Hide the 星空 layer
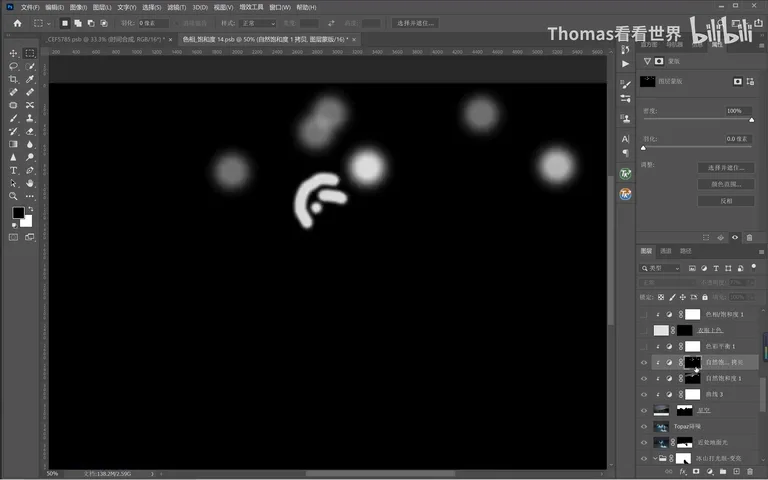This screenshot has height=480, width=768. pyautogui.click(x=644, y=410)
